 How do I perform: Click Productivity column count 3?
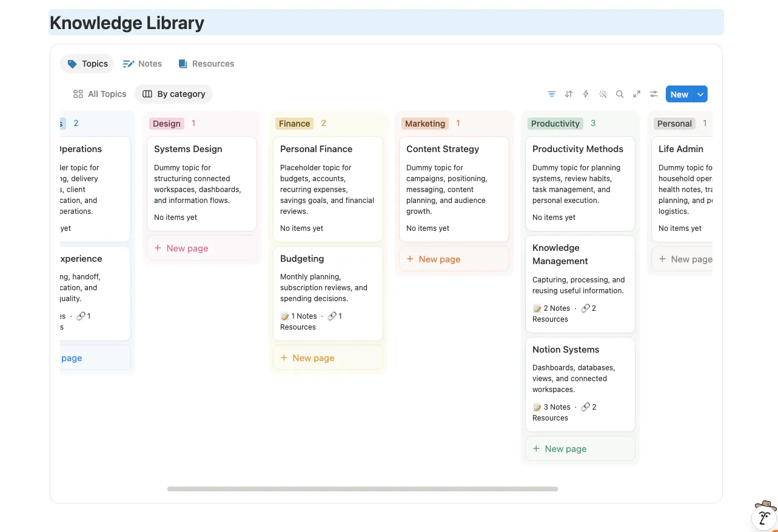coord(593,123)
